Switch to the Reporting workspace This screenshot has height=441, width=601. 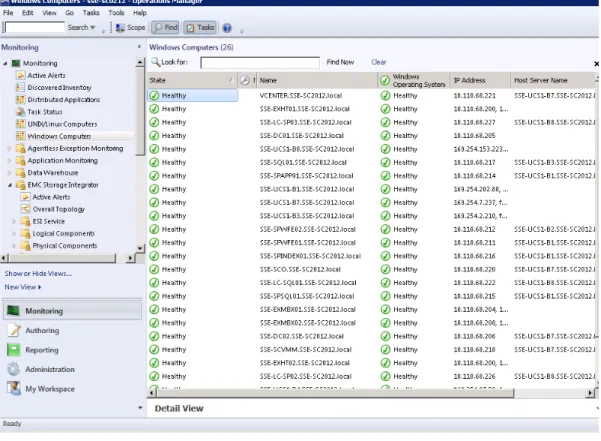click(72, 350)
